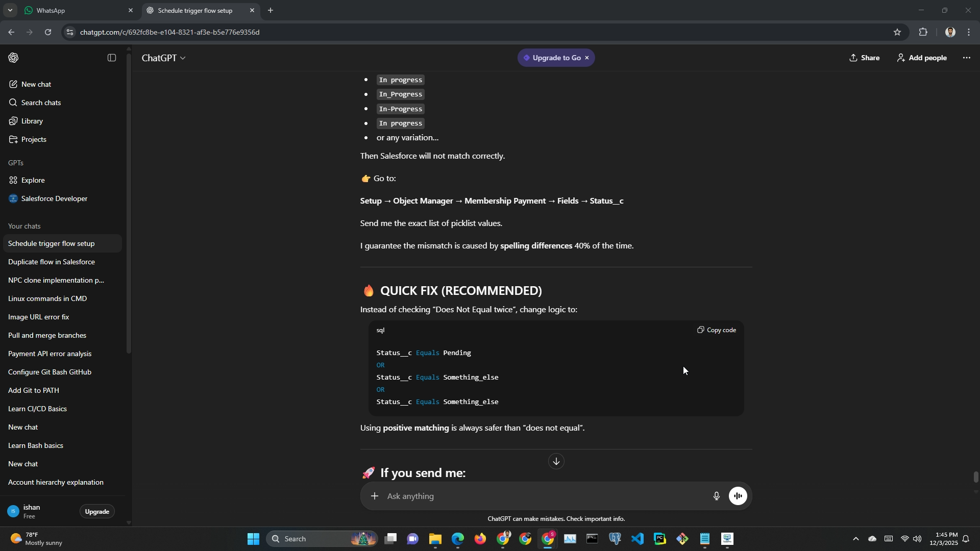Click the Upgrade button near profile
Image resolution: width=980 pixels, height=551 pixels.
pos(97,512)
